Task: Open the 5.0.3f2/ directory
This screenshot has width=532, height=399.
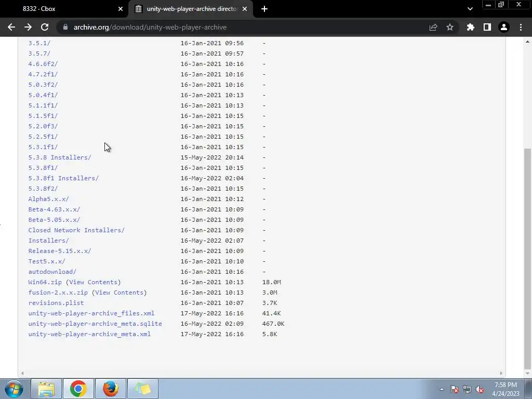Action: tap(43, 85)
